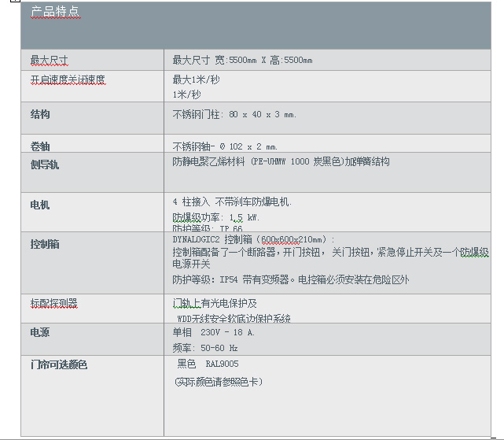Viewport: 504px width, 440px height.
Task: Click the 防护等级: IP54 带有变频器 line
Action: [290, 279]
